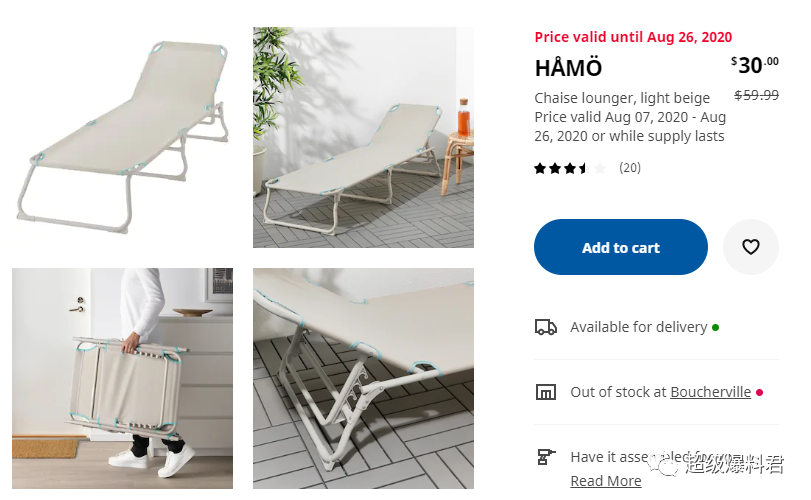Image resolution: width=811 pixels, height=500 pixels.
Task: Open the Boucherville store link
Action: pyautogui.click(x=711, y=392)
